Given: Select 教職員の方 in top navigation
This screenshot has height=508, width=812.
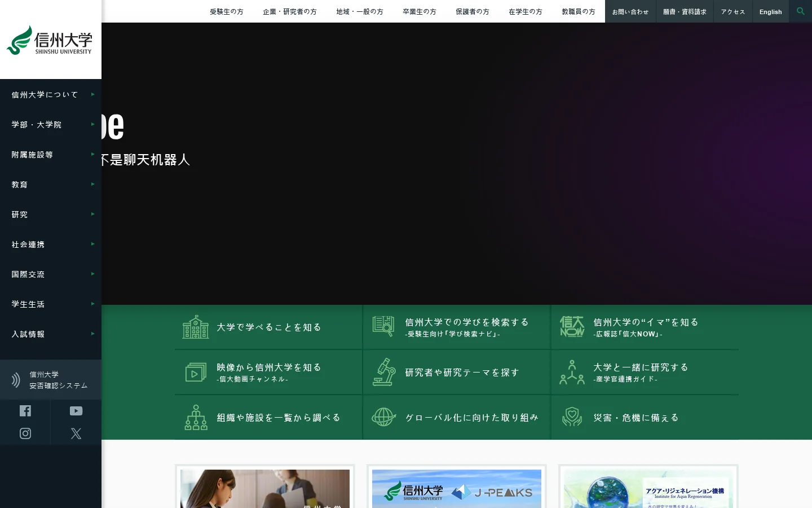Looking at the screenshot, I should (579, 11).
